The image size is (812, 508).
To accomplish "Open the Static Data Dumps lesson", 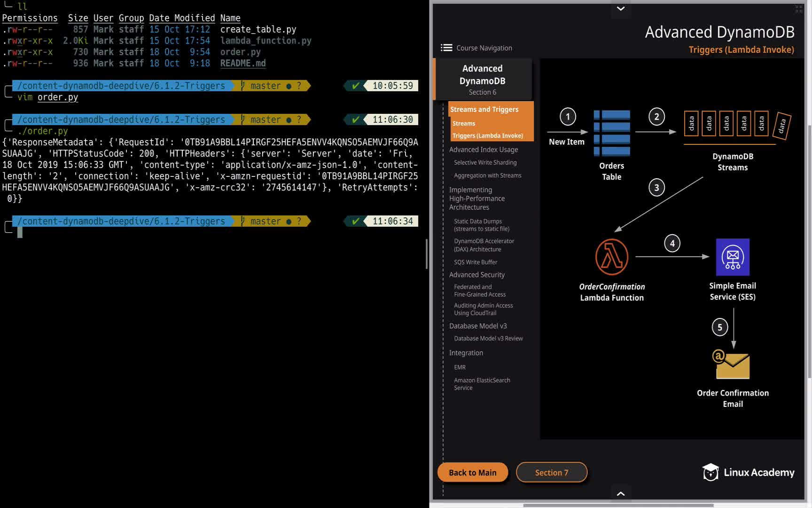I will pos(481,225).
